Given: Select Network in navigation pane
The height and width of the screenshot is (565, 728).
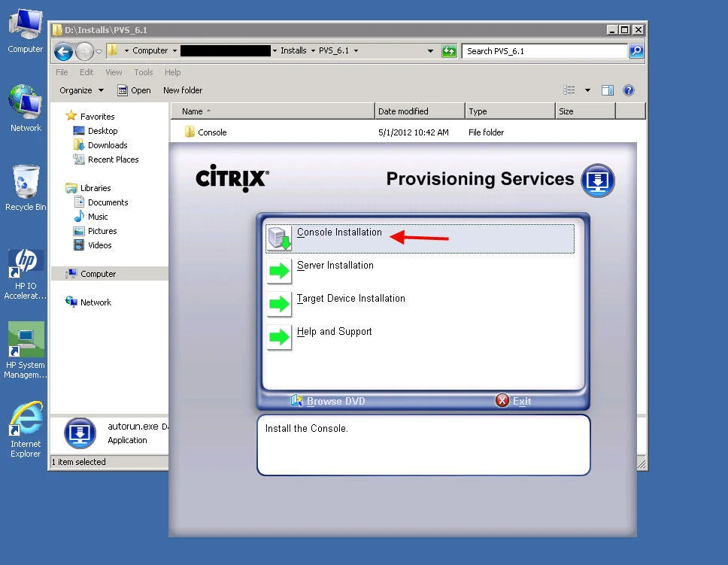Looking at the screenshot, I should pos(96,302).
